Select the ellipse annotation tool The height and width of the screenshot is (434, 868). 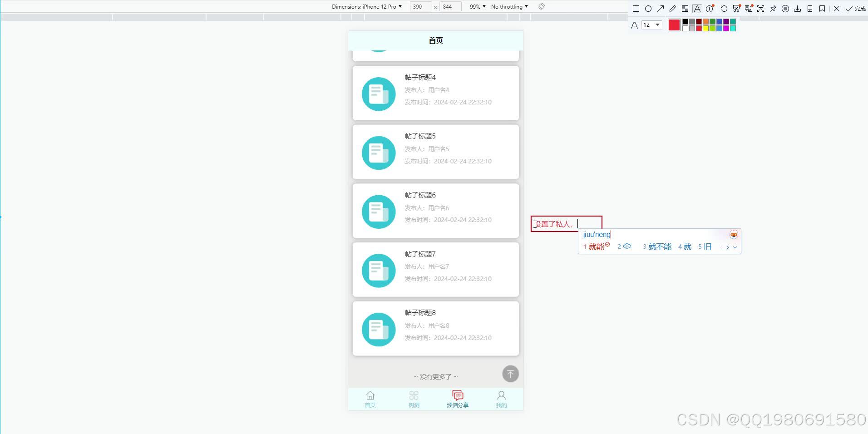coord(648,9)
